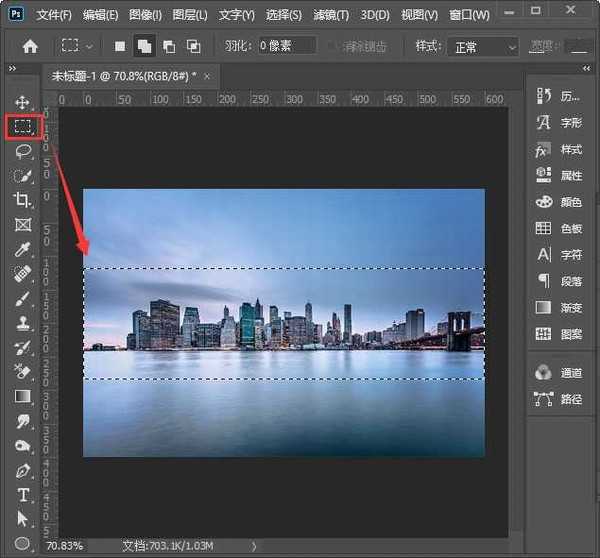Screen dimensions: 600x558
Task: Select the Lasso tool
Action: point(22,151)
